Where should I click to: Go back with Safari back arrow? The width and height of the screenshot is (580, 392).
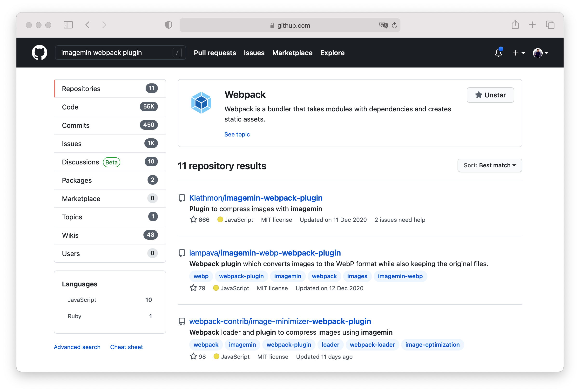point(87,25)
